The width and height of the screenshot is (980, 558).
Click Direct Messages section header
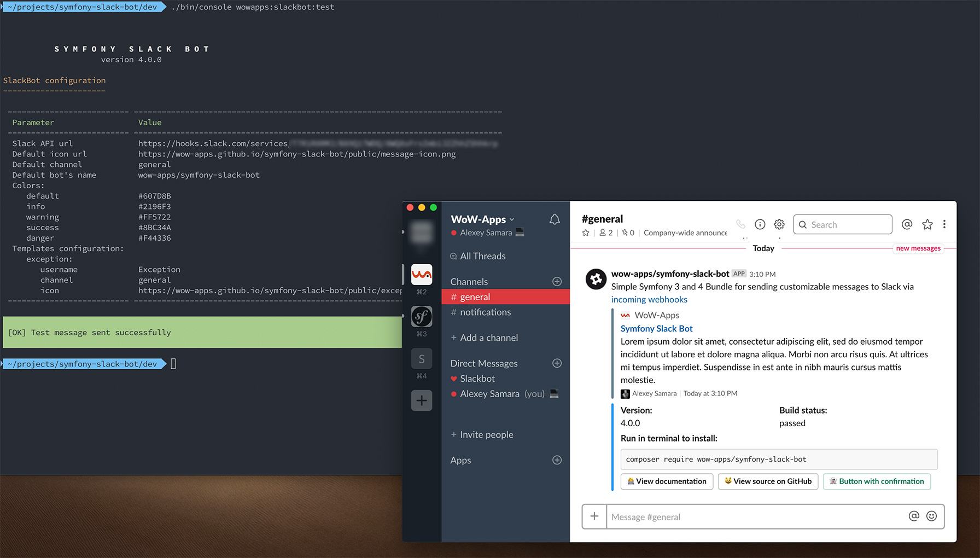[483, 363]
